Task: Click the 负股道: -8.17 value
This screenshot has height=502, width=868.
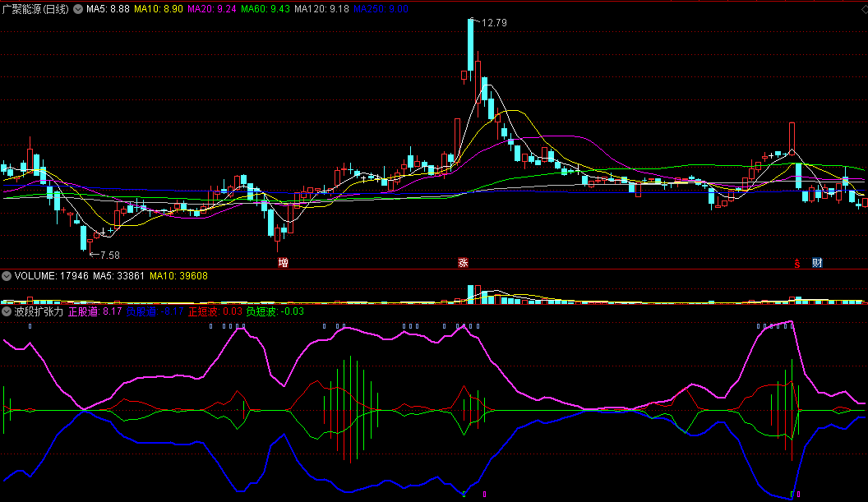Action: pyautogui.click(x=155, y=311)
